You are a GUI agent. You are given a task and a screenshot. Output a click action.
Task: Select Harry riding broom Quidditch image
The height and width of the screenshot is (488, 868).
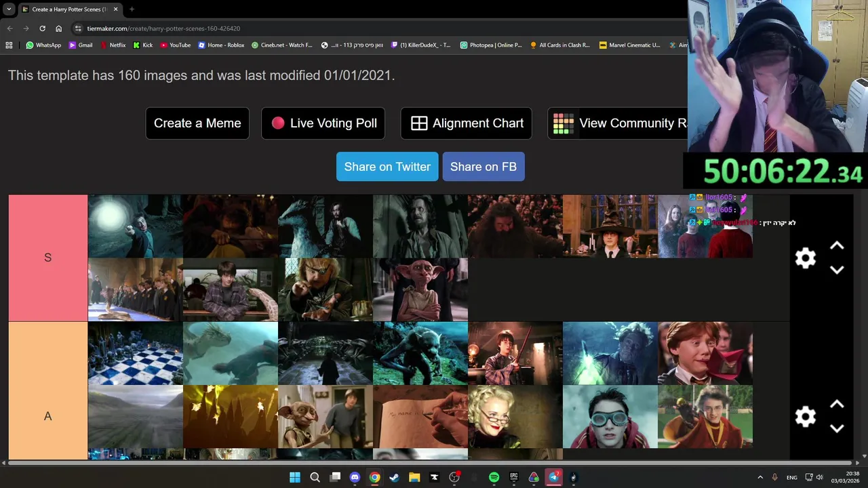click(705, 417)
